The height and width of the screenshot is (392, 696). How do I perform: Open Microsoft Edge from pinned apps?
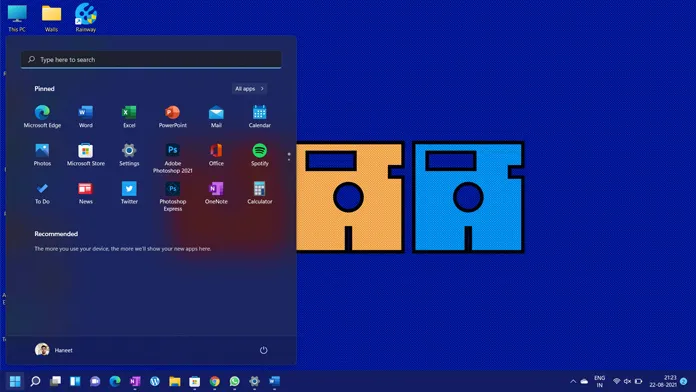[x=42, y=116]
